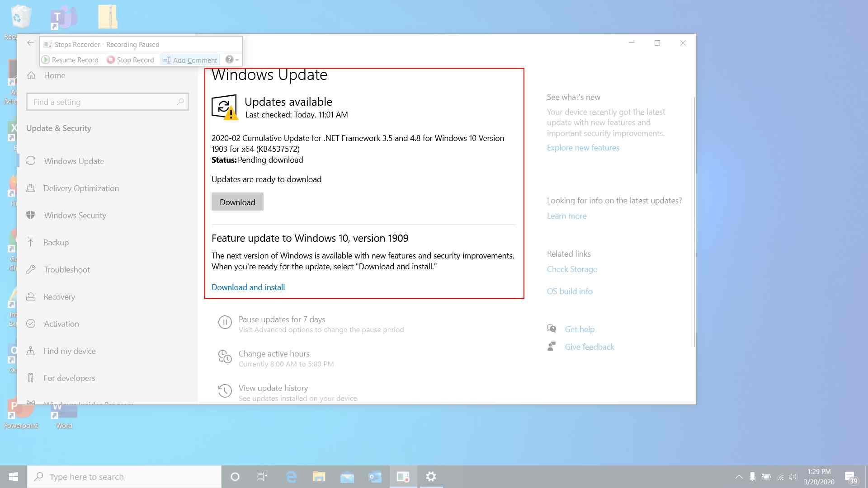Select the Word desktop shortcut
Image resolution: width=868 pixels, height=488 pixels.
click(x=64, y=417)
